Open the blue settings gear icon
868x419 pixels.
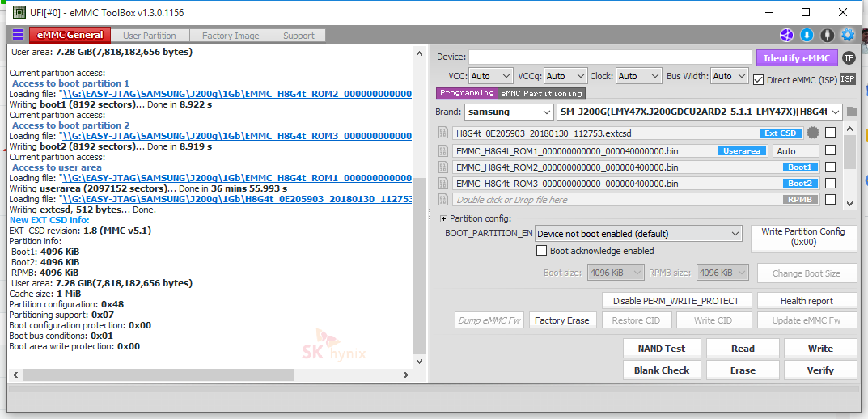coord(848,36)
